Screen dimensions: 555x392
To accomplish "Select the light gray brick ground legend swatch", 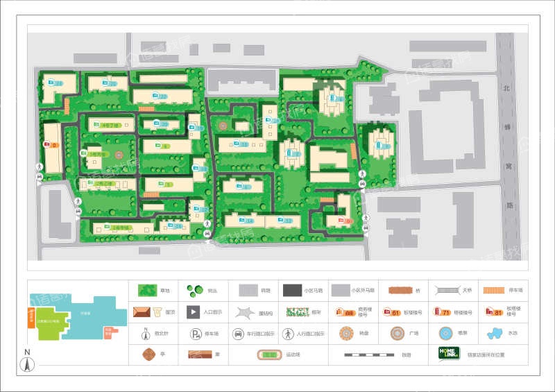I will click(x=248, y=291).
